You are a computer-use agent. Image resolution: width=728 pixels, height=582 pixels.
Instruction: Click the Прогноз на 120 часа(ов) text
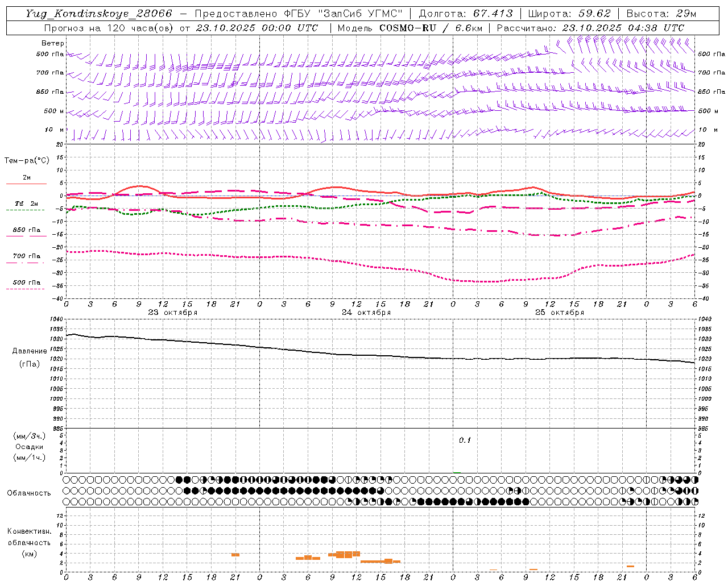[109, 28]
